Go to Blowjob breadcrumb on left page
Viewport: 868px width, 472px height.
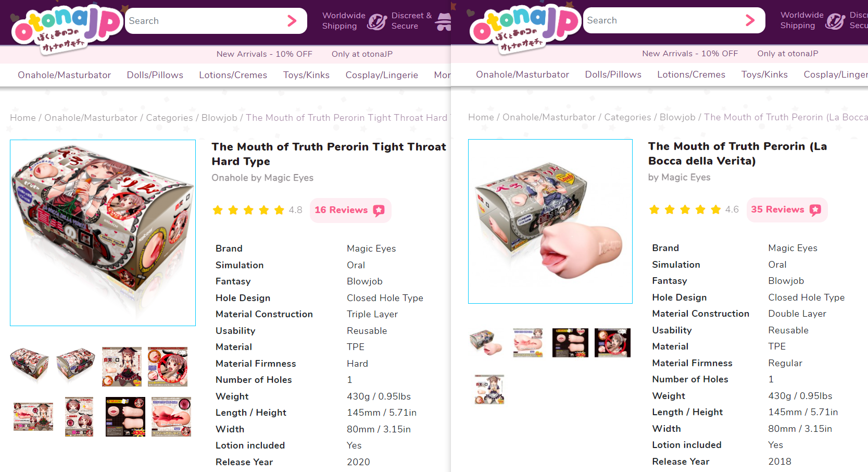coord(219,118)
